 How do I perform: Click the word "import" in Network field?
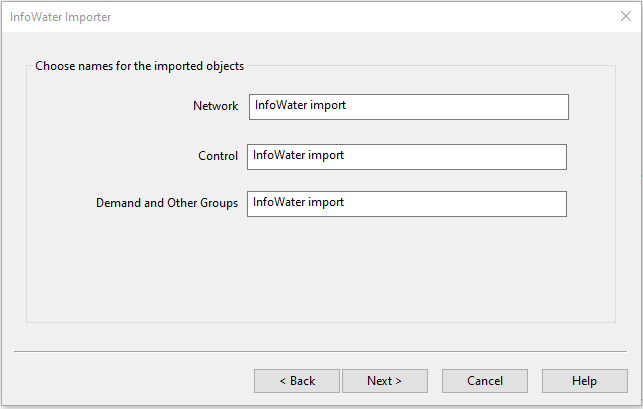coord(327,105)
